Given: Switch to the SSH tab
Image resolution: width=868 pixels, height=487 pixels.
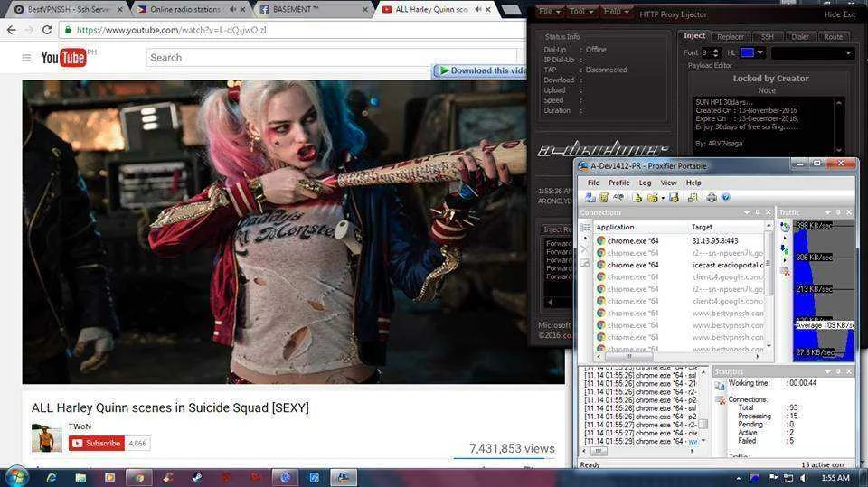Looking at the screenshot, I should [767, 36].
